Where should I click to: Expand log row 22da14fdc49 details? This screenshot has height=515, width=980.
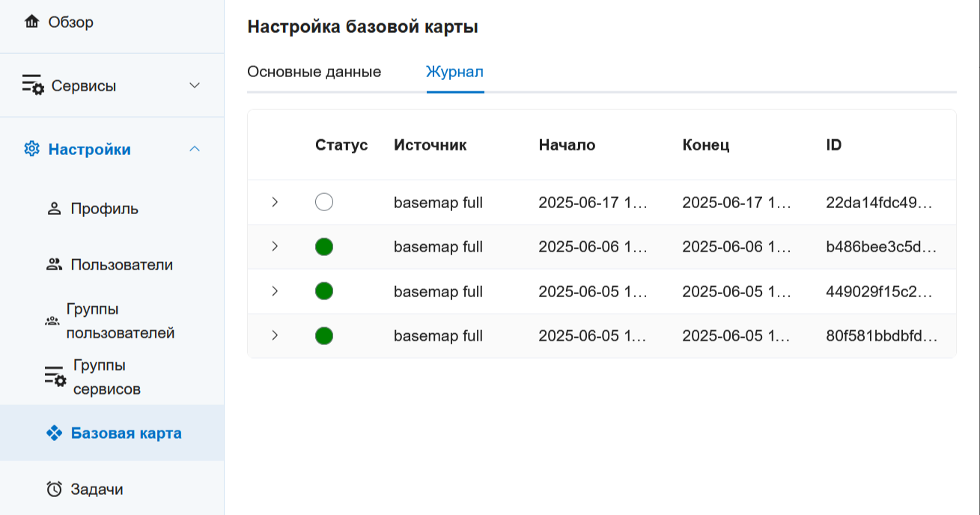pos(275,202)
